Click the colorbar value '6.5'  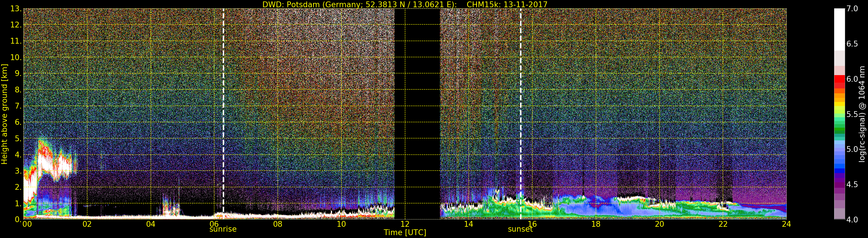852,44
